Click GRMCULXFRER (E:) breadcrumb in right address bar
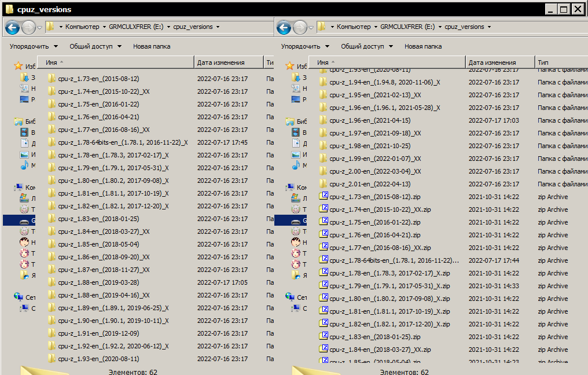The image size is (588, 375). click(407, 27)
